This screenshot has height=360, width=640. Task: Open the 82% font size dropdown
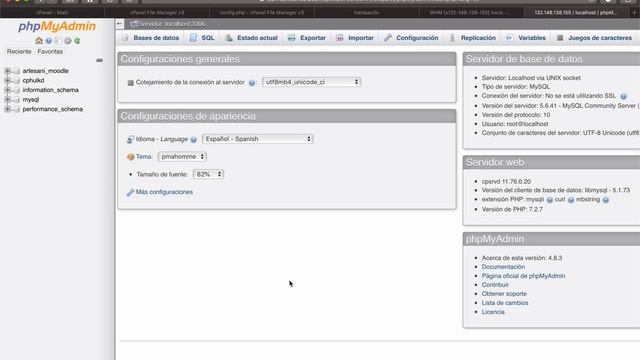pos(208,174)
